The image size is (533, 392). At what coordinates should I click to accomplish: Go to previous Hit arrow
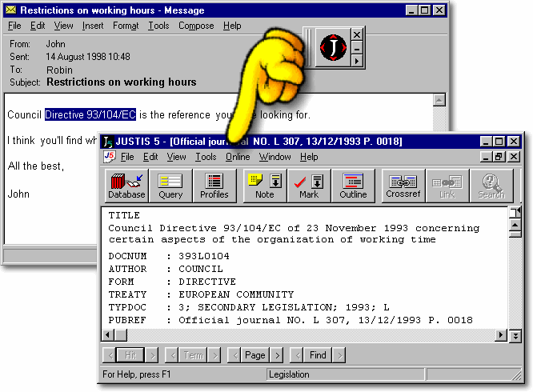coord(110,355)
